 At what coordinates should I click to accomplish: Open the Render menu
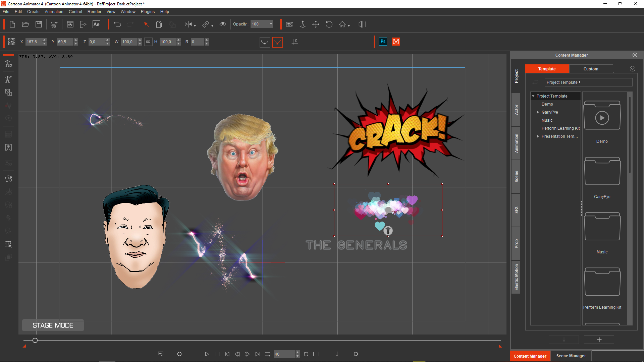coord(94,11)
